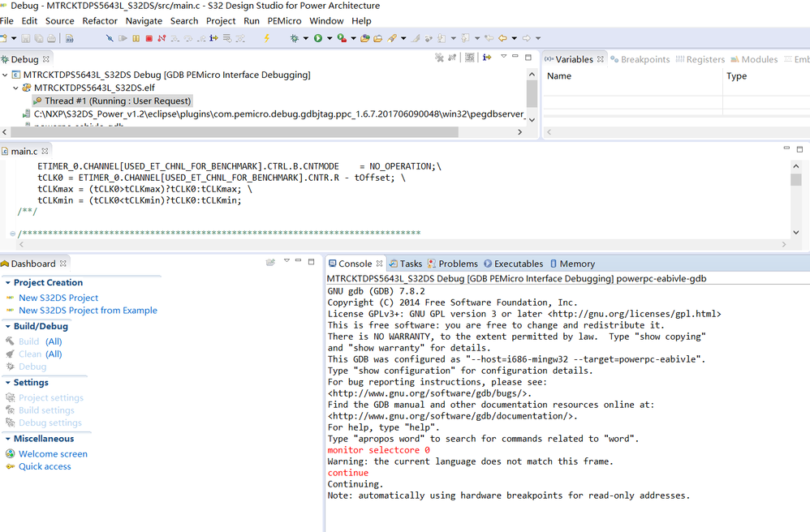The image size is (810, 532).
Task: Click the Forward navigation arrow
Action: click(x=527, y=38)
